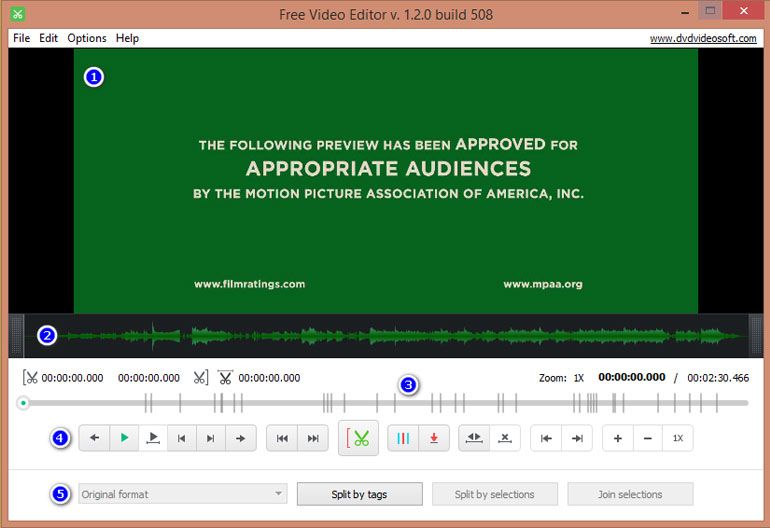This screenshot has width=770, height=528.
Task: Click the play selection button
Action: pos(153,438)
